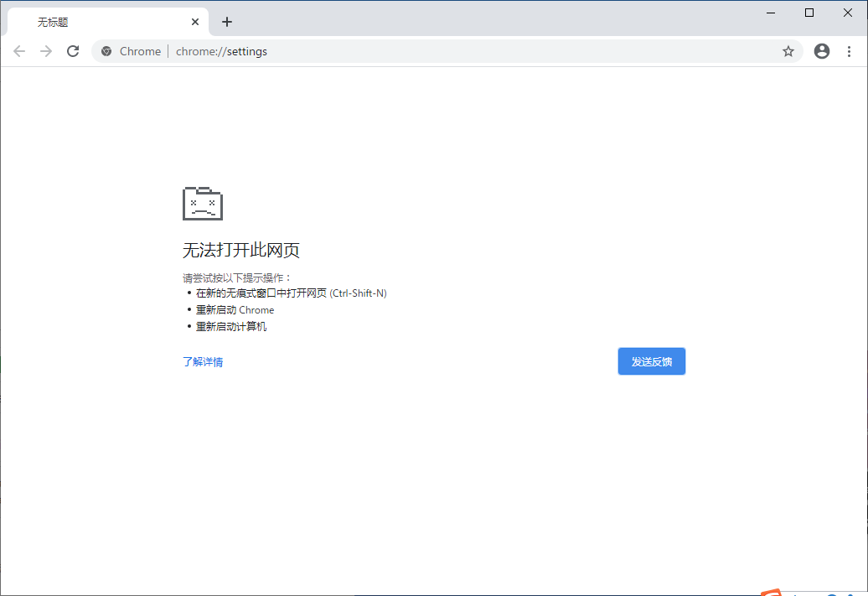This screenshot has width=868, height=596.
Task: Click the page reload icon
Action: (x=73, y=51)
